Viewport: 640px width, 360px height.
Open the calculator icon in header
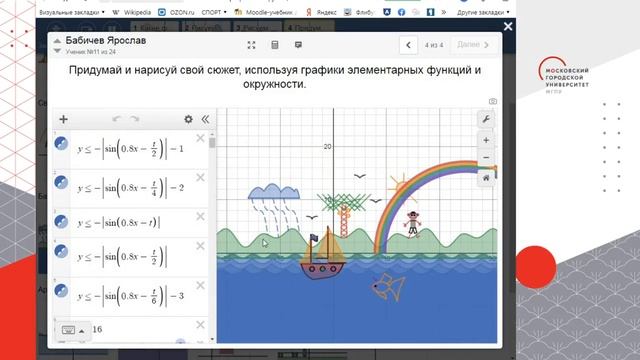click(x=275, y=45)
